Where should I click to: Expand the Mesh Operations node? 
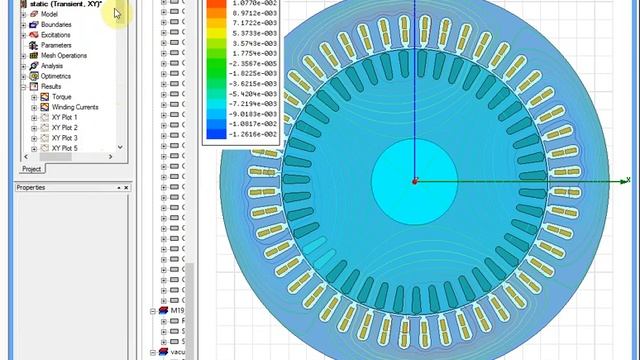coord(24,56)
